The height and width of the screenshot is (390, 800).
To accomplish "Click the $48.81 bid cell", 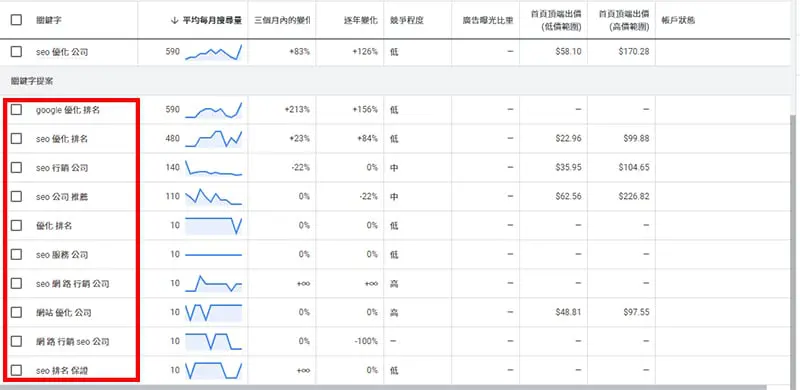I will (x=568, y=312).
